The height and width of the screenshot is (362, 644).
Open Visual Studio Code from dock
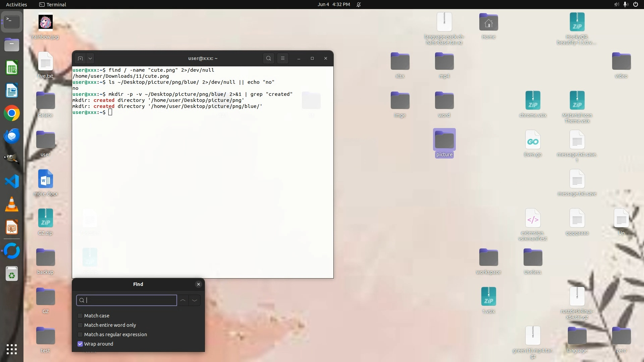click(x=12, y=181)
